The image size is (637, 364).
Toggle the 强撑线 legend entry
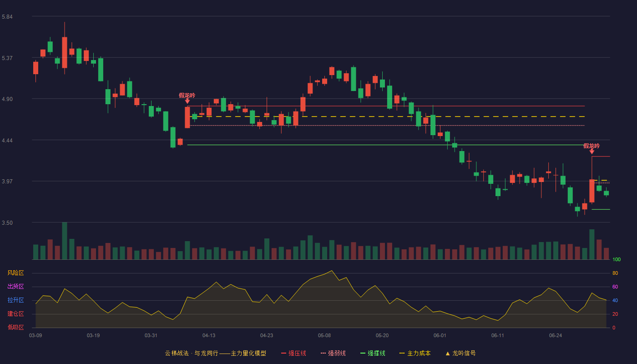(373, 353)
